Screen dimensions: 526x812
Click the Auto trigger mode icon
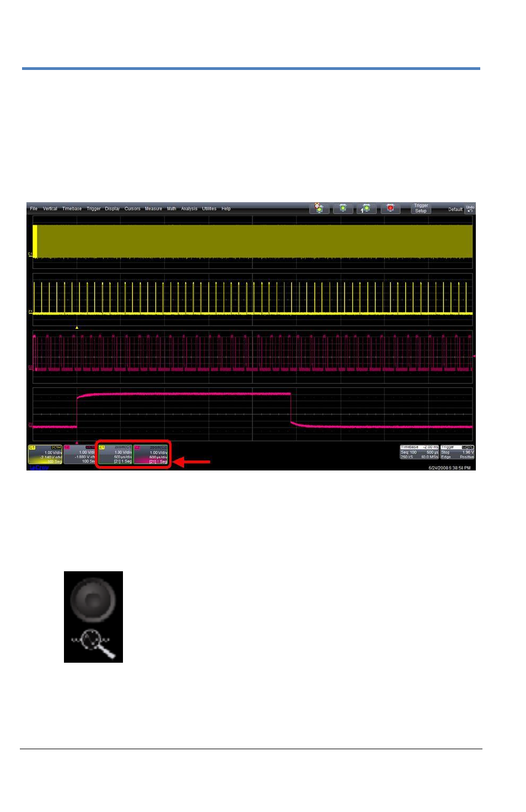tap(319, 208)
